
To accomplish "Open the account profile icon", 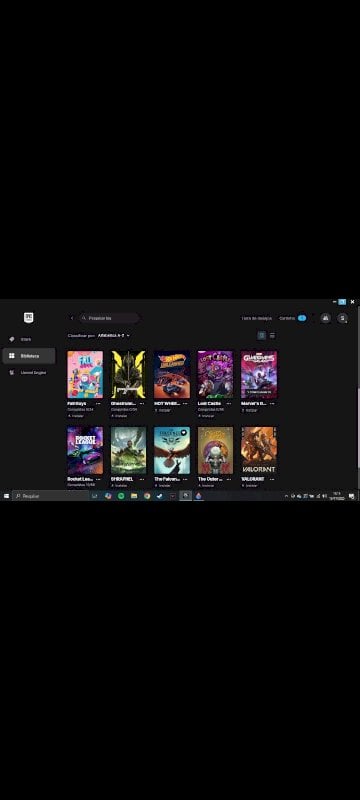I will pos(343,318).
